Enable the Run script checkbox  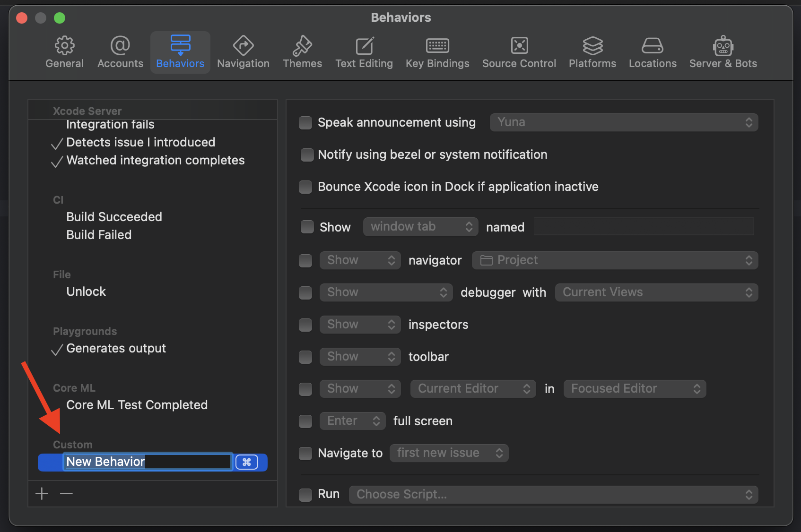click(x=305, y=495)
